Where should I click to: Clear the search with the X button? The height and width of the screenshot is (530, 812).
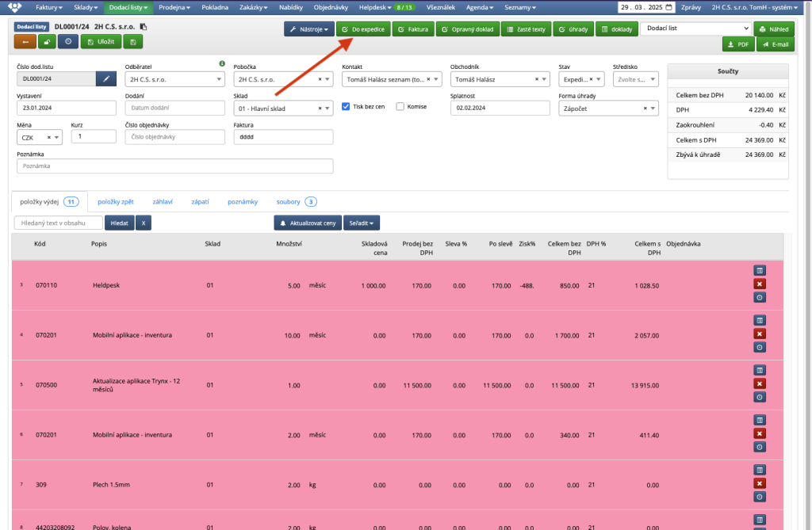[x=144, y=223]
